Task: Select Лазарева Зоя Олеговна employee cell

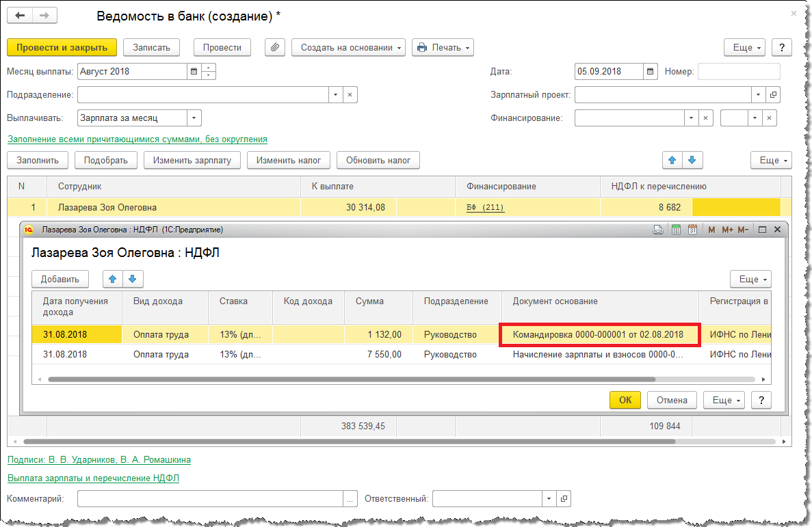Action: [x=173, y=208]
